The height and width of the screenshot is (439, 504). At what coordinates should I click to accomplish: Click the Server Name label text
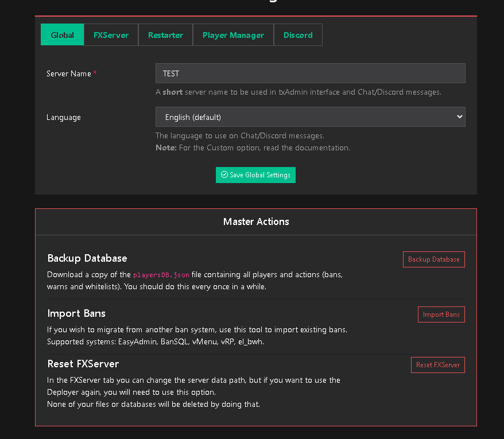[68, 74]
